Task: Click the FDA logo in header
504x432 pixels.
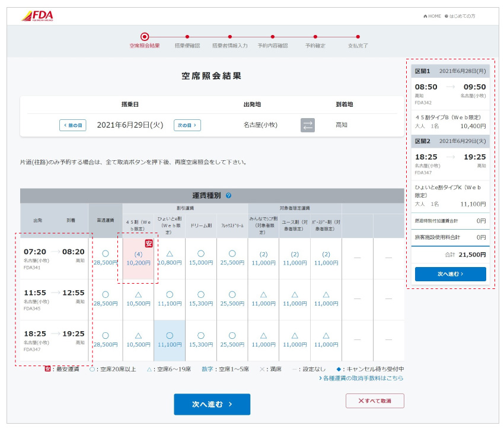Action: pyautogui.click(x=37, y=16)
